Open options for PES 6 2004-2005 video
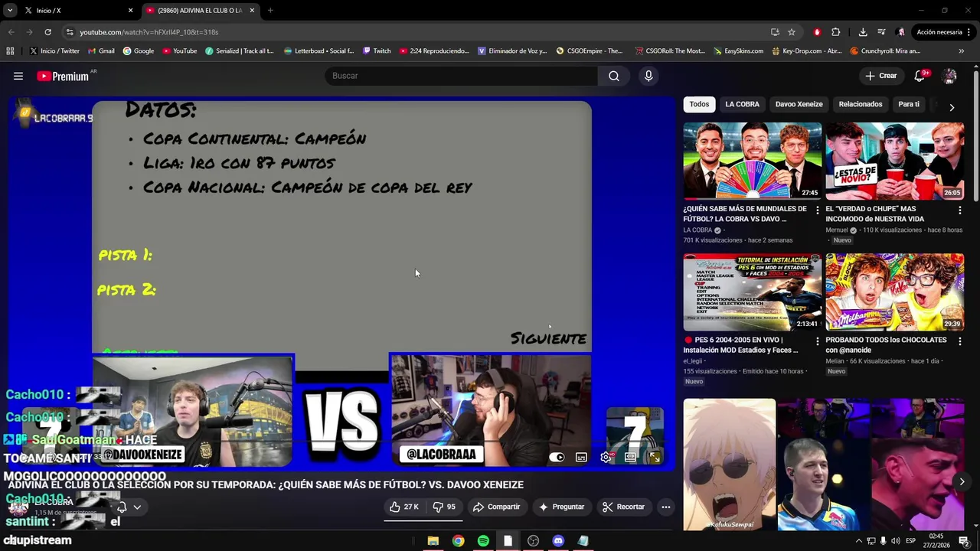The width and height of the screenshot is (980, 551). [x=817, y=341]
